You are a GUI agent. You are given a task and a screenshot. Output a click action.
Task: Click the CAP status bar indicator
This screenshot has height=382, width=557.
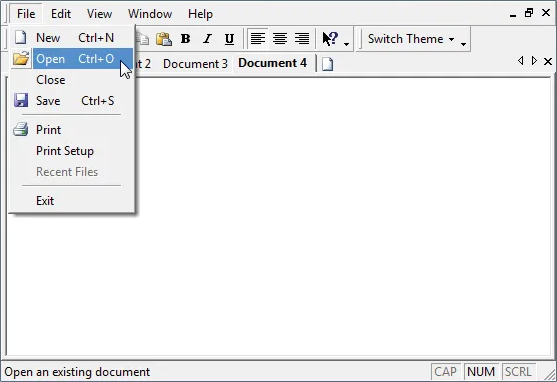pos(445,372)
